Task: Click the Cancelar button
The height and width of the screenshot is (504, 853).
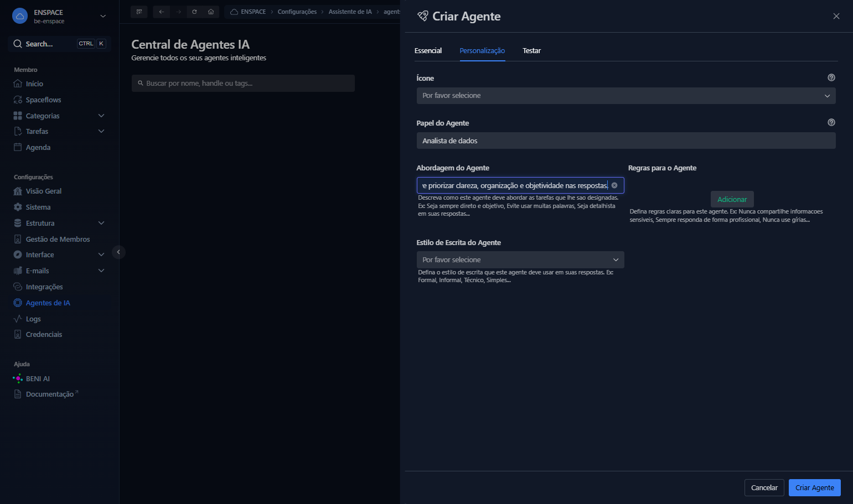Action: 764,487
